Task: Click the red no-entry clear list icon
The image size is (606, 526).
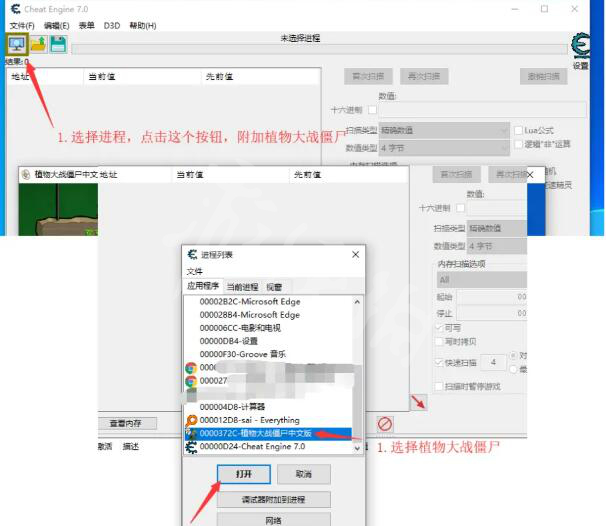Action: tap(385, 424)
